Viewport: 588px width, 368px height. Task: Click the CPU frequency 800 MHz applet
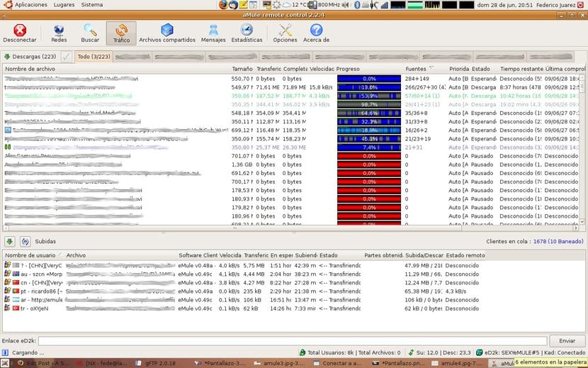324,5
